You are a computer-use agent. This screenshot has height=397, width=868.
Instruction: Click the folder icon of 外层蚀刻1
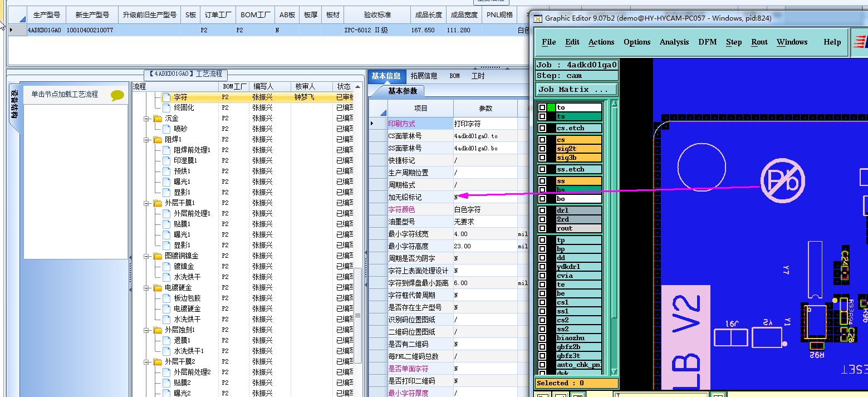(x=158, y=330)
